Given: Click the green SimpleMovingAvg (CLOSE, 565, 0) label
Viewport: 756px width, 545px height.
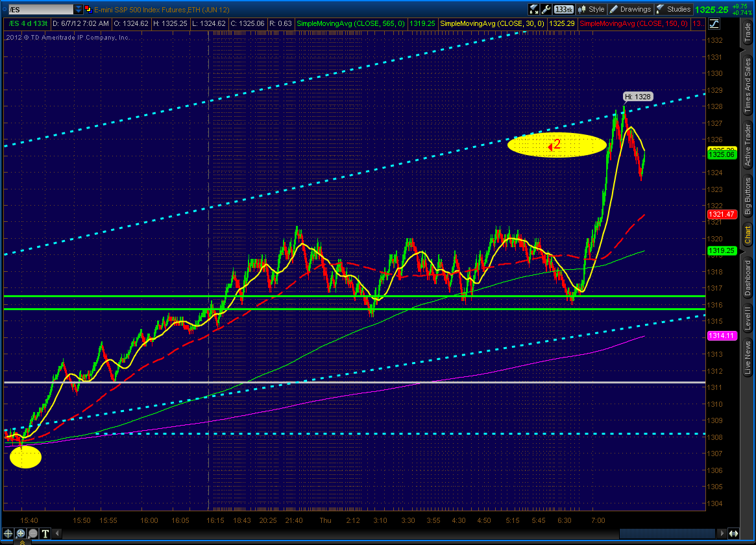Looking at the screenshot, I should pos(350,23).
